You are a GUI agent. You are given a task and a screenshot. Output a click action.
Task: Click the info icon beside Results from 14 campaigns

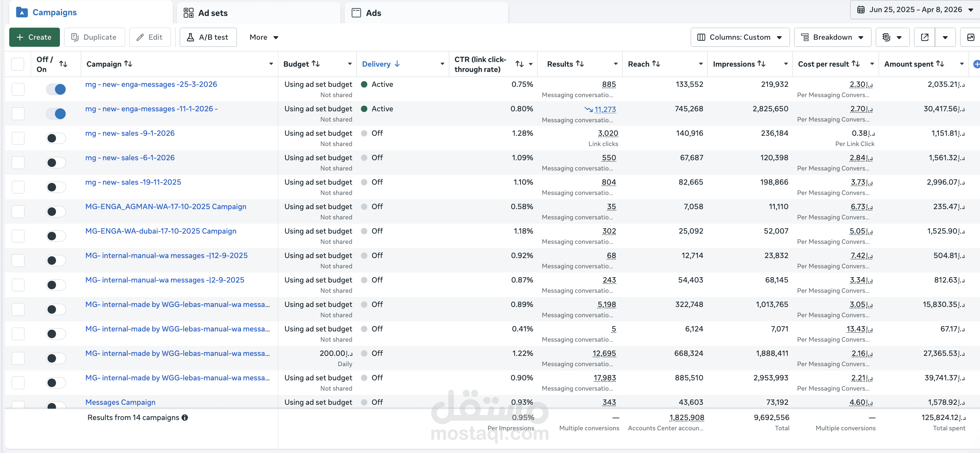coord(185,417)
